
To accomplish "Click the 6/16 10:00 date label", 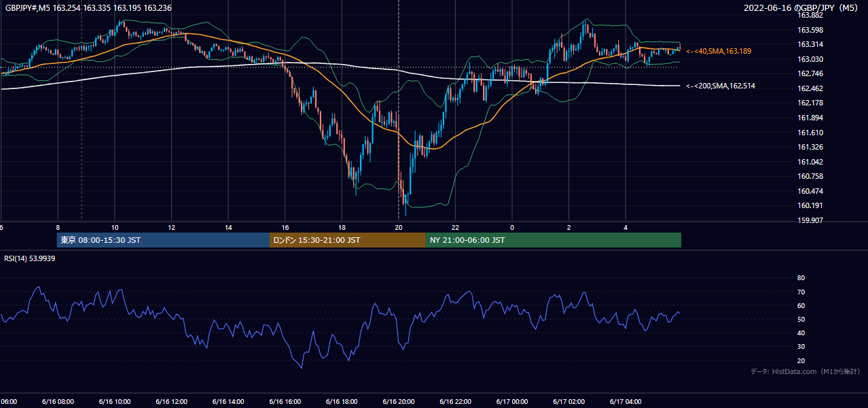I will point(114,401).
